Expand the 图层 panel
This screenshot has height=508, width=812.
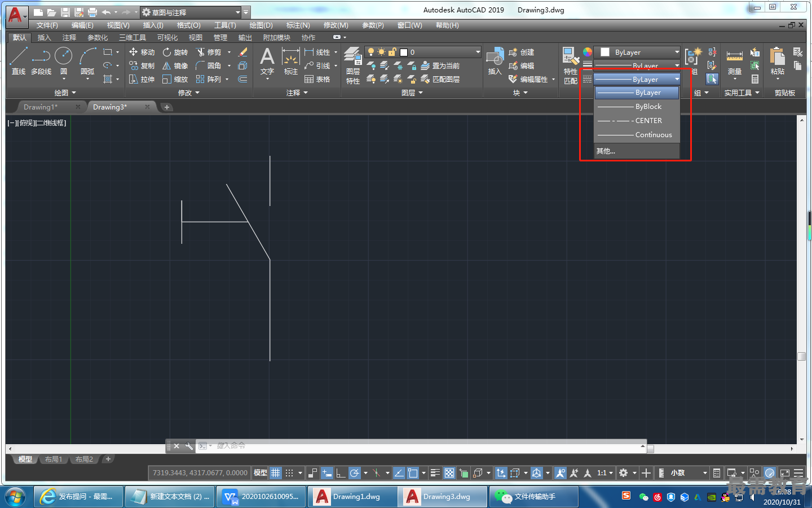412,93
